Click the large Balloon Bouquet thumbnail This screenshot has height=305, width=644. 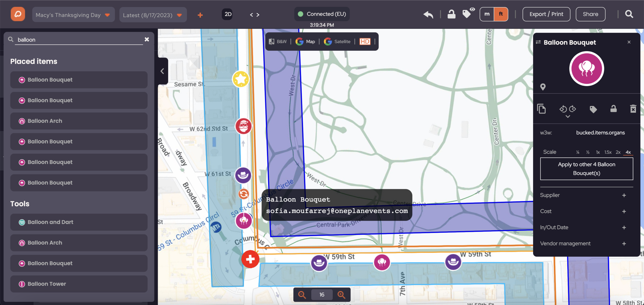coord(587,69)
